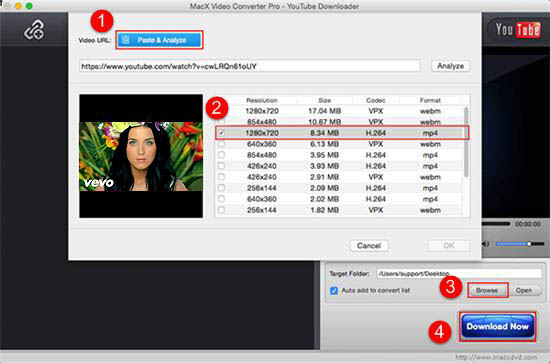550x363 pixels.
Task: Click the Browse button for target folder
Action: coord(487,290)
